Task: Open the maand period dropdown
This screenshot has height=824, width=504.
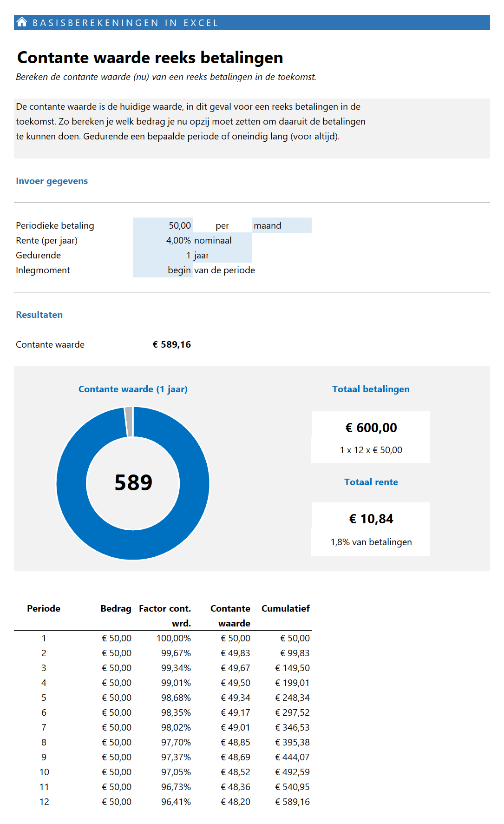Action: (281, 225)
